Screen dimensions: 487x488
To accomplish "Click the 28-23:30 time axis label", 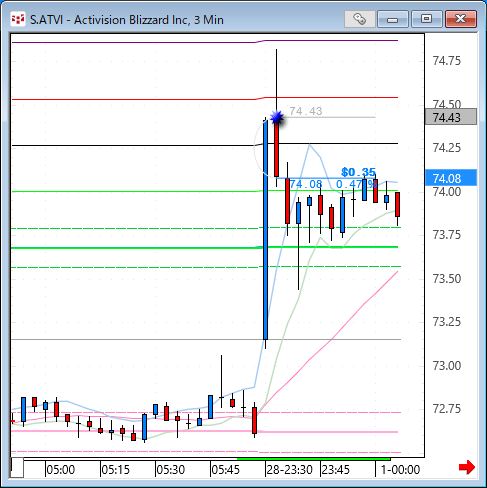I will (x=289, y=470).
